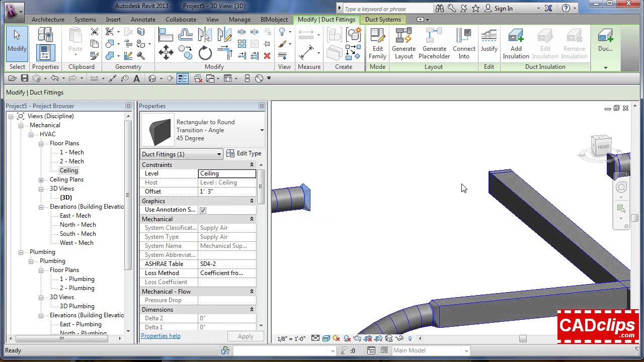Collapse the Dimensions properties group
The width and height of the screenshot is (644, 362).
[252, 310]
